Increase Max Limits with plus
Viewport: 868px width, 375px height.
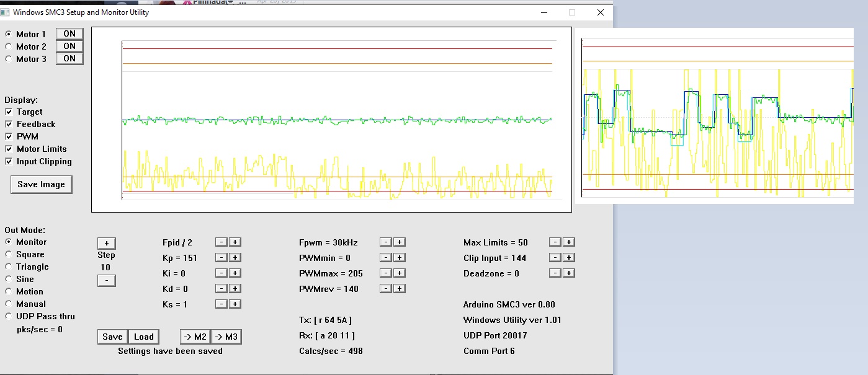(569, 242)
